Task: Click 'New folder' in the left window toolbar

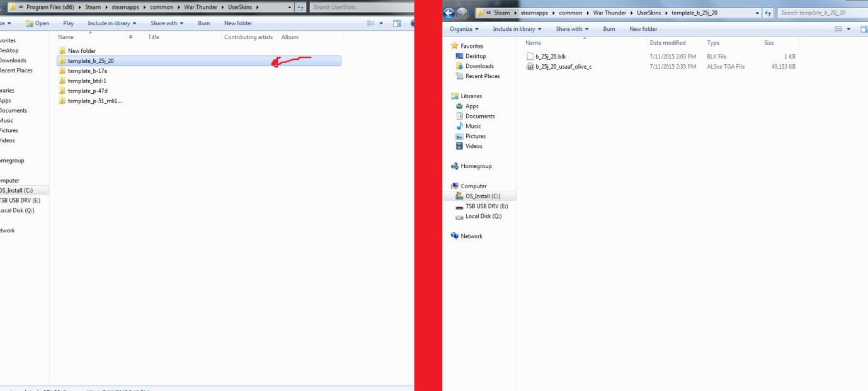Action: click(238, 23)
